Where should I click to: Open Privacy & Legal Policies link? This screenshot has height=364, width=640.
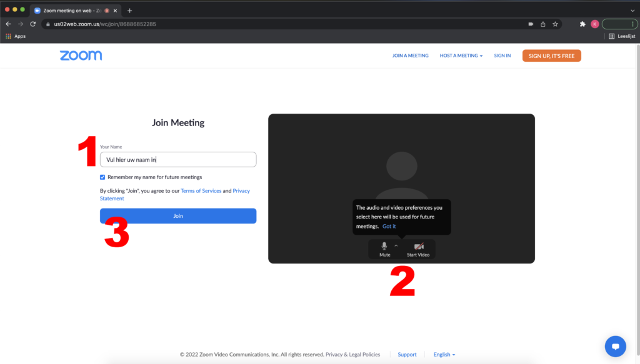(x=352, y=355)
